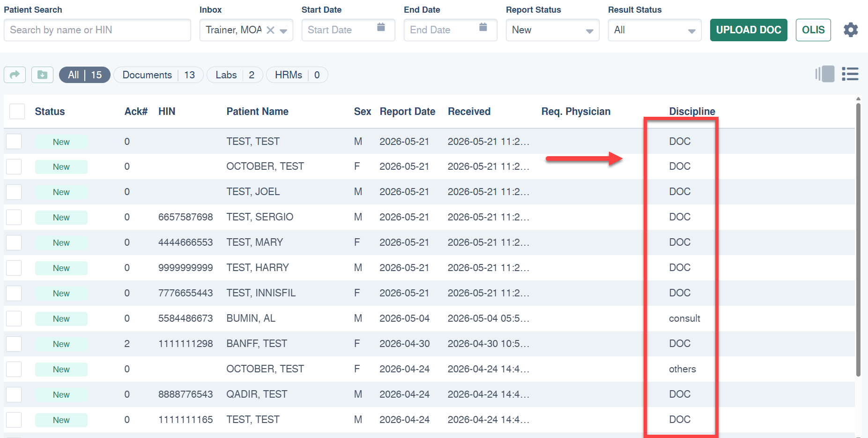
Task: Open the settings gear icon
Action: point(851,30)
